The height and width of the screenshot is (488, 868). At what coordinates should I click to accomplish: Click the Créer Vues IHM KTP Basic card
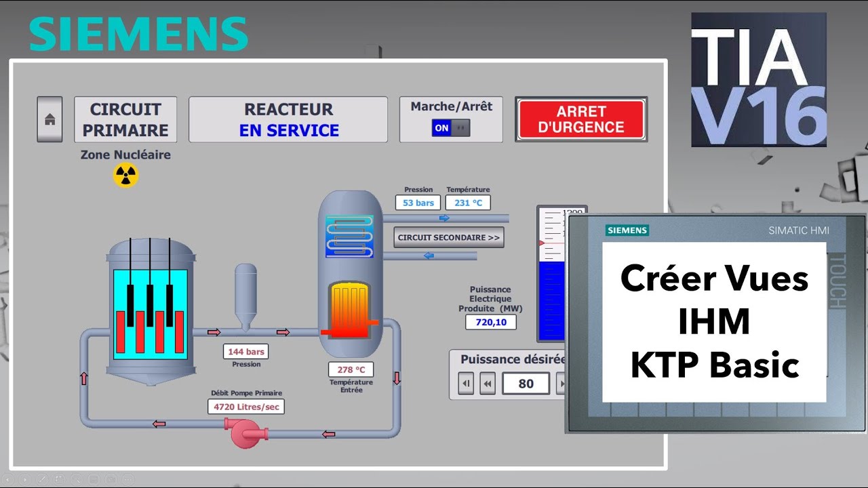coord(714,322)
